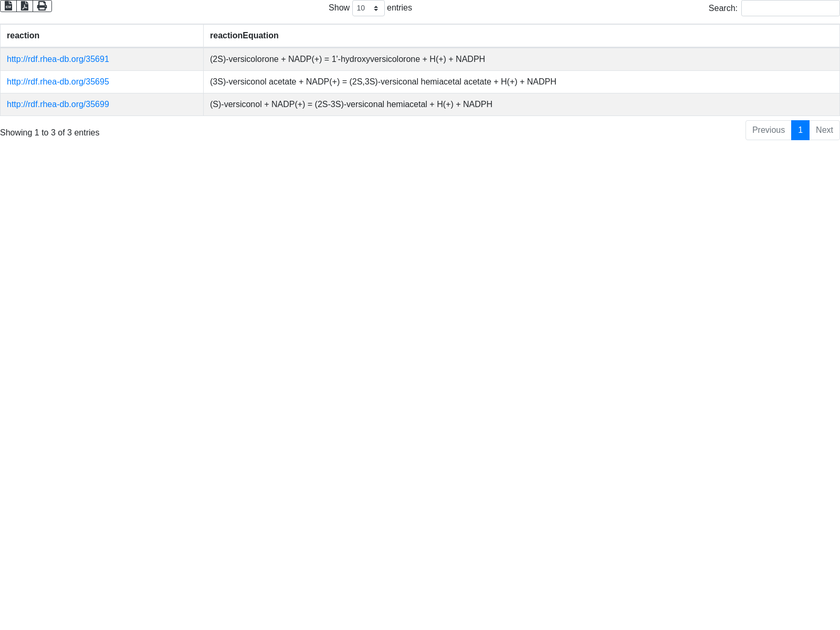
Task: Select the (2S)-versicolorone equation cell
Action: click(x=347, y=59)
